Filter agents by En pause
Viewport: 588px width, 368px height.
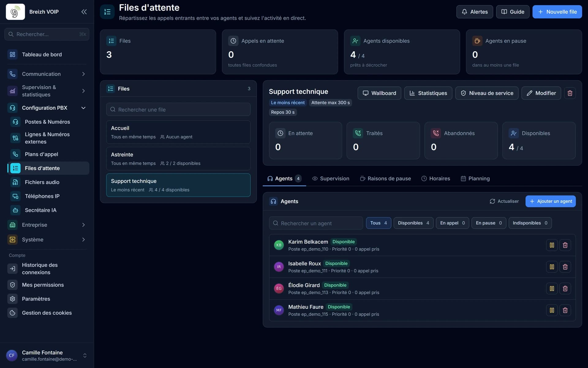(x=488, y=223)
